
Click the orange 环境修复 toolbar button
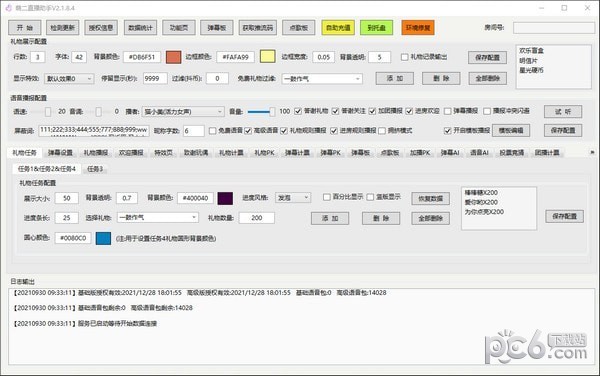point(418,28)
